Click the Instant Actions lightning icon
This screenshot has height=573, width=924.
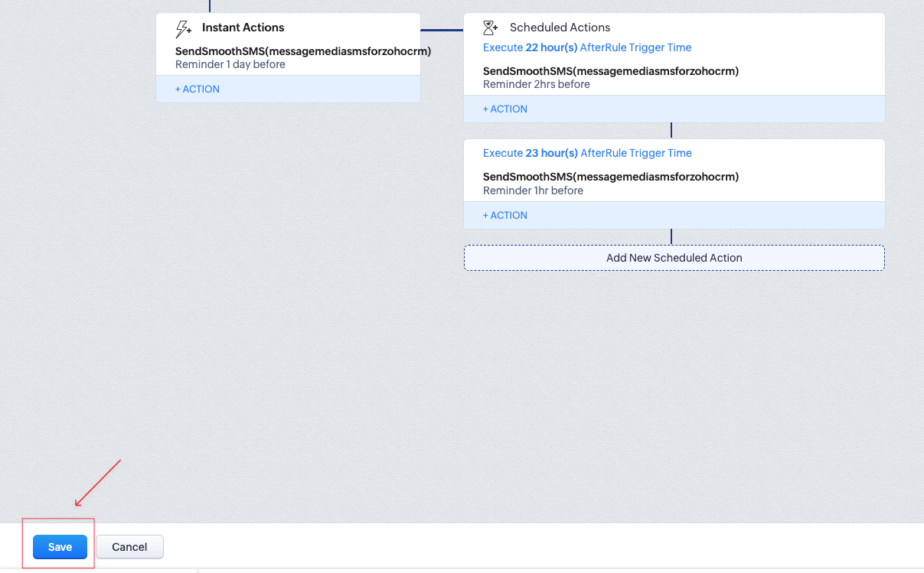(184, 29)
